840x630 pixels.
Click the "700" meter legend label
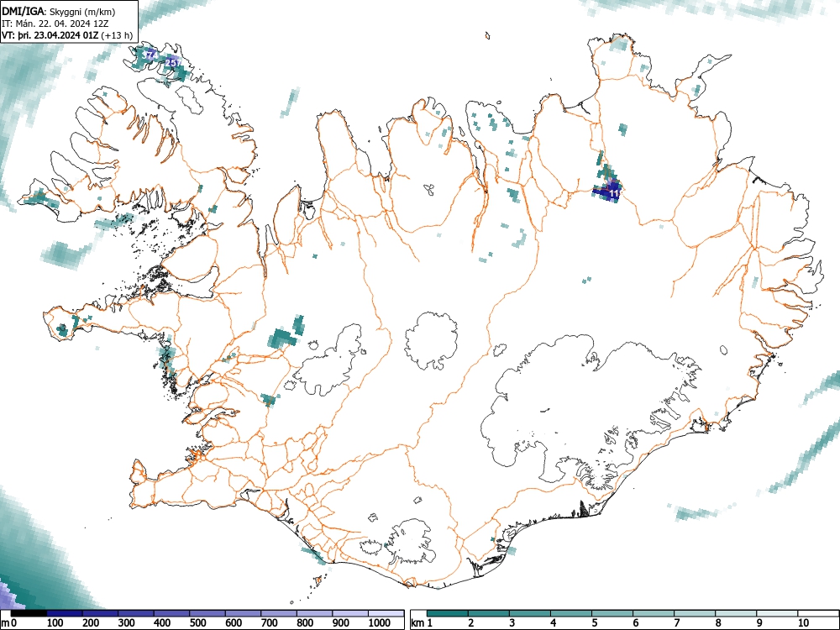[270, 623]
